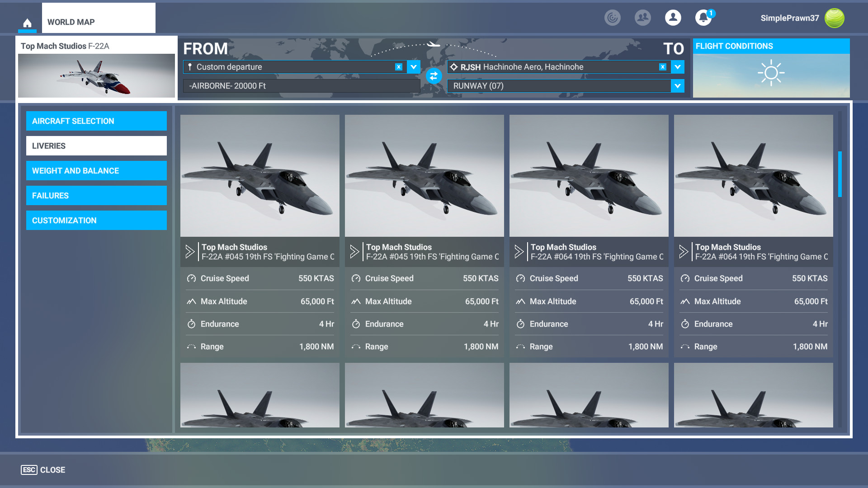Expand the arrival airport dropdown
Image resolution: width=868 pixels, height=488 pixels.
click(677, 67)
